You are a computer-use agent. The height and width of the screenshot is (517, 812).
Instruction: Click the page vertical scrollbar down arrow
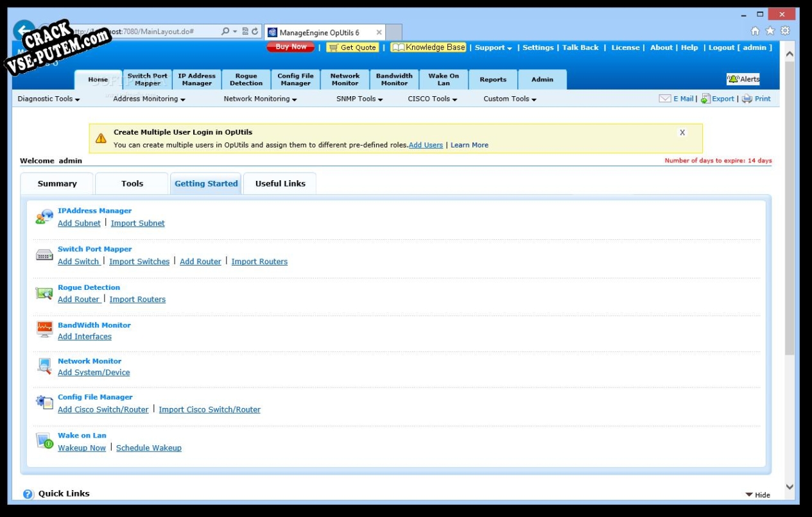coord(790,487)
